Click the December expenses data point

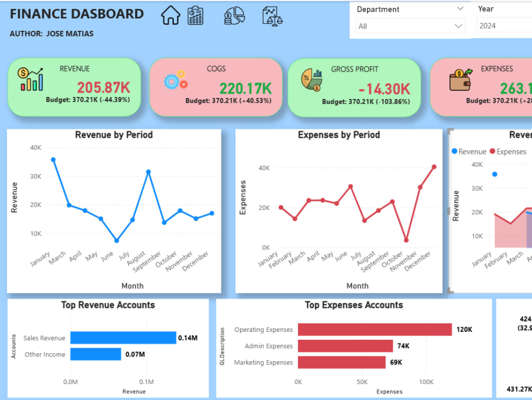pyautogui.click(x=434, y=167)
